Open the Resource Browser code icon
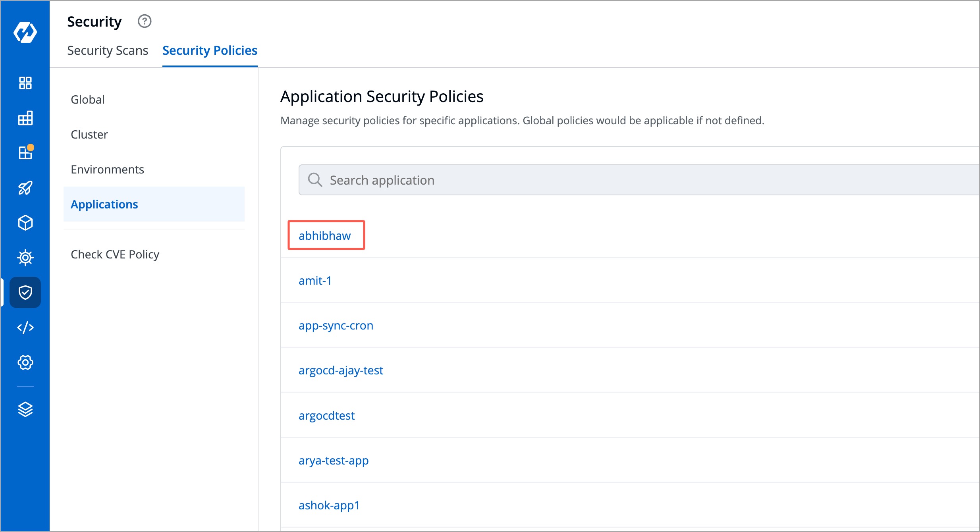 tap(25, 327)
